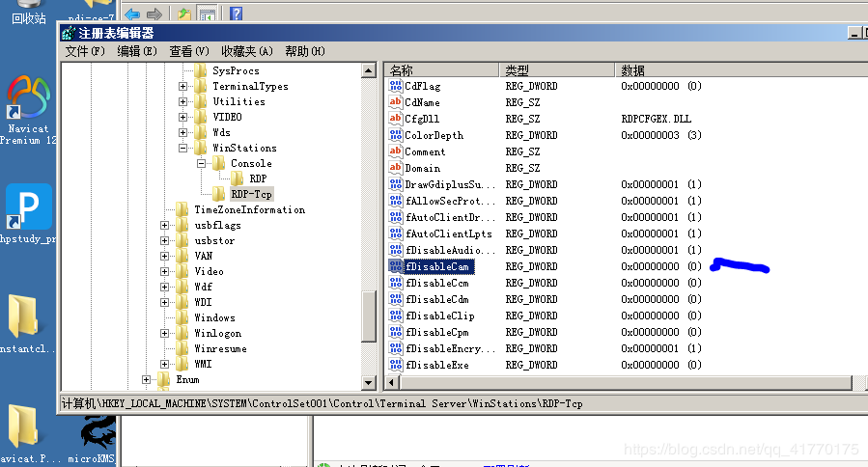Select the fAllowSecProt... value

(x=450, y=201)
